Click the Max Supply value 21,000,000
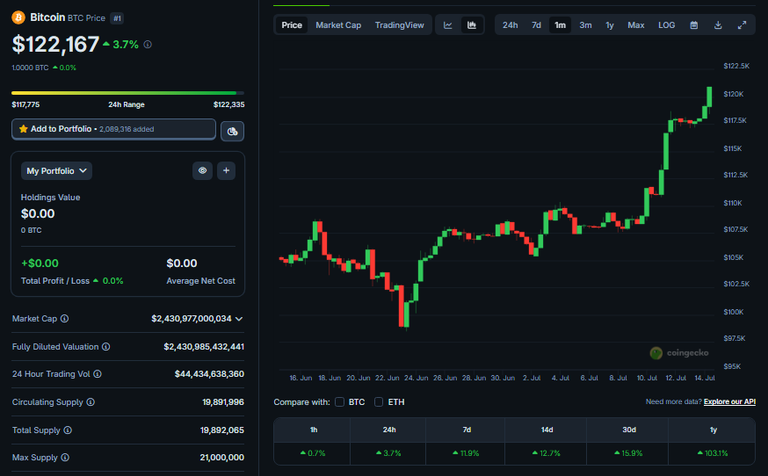Viewport: 768px width, 476px height. pyautogui.click(x=222, y=457)
